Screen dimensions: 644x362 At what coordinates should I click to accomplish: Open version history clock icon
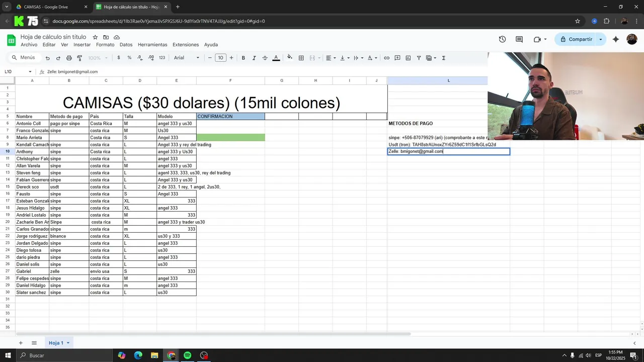tap(502, 39)
